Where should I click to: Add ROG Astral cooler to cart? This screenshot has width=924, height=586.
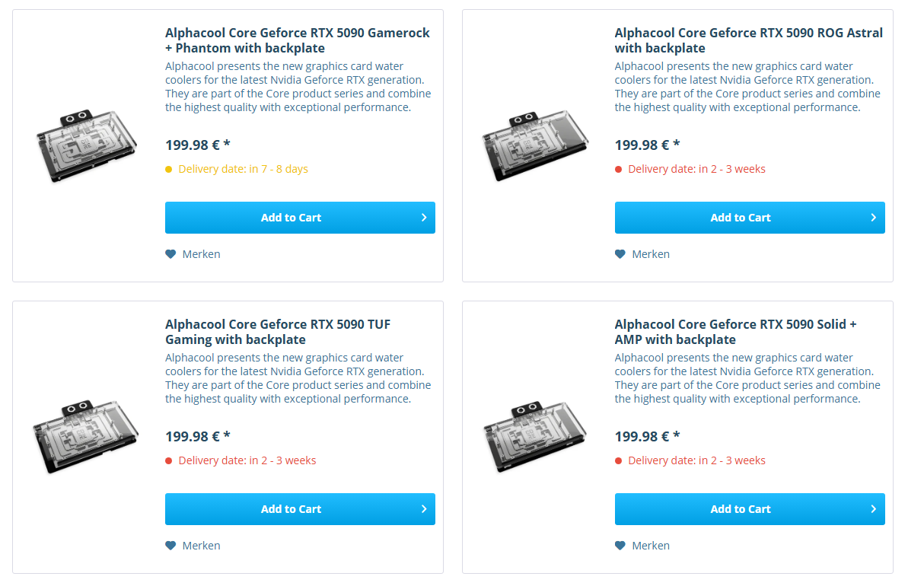(750, 218)
